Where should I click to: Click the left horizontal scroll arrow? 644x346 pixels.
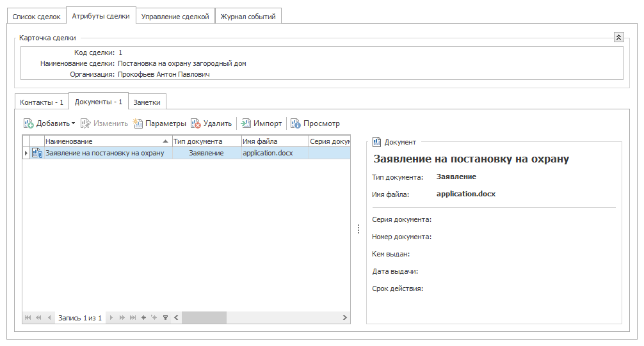click(x=176, y=318)
